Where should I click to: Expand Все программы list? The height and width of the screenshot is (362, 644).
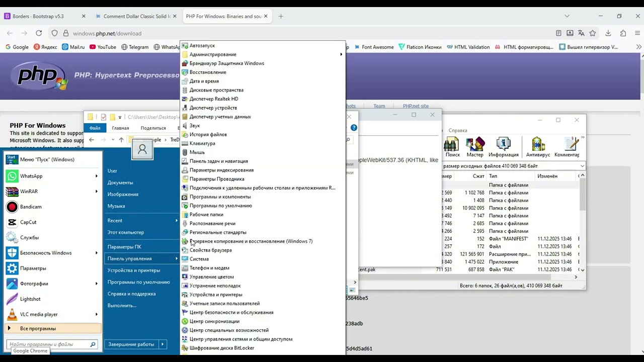point(53,328)
